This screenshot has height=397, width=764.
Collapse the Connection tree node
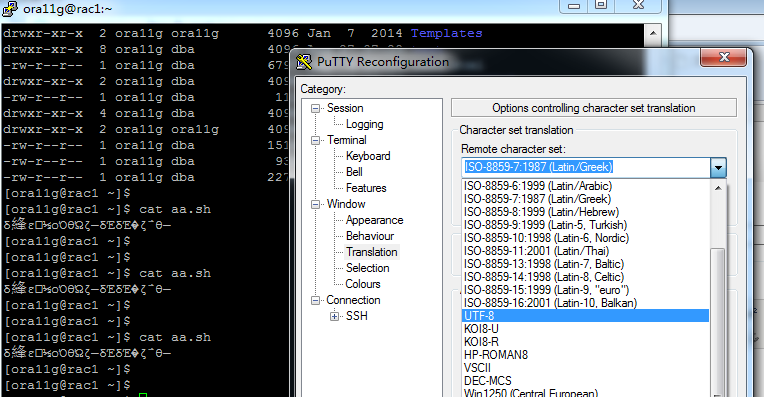pos(315,301)
